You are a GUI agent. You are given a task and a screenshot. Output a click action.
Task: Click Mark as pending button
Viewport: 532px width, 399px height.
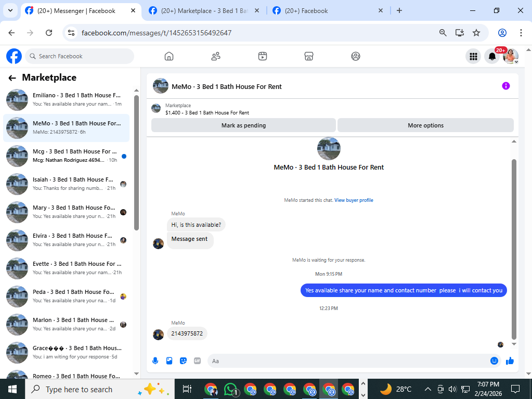click(243, 125)
